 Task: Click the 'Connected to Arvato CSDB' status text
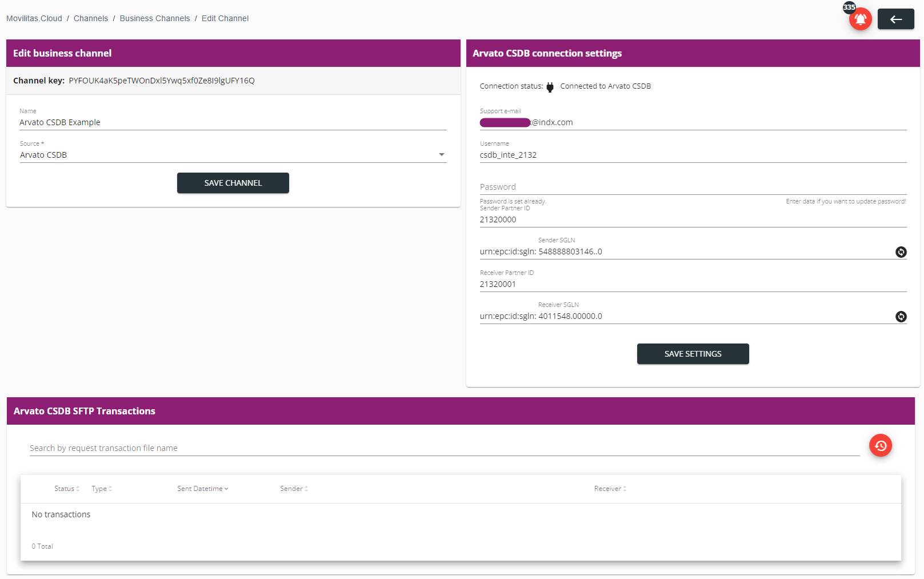605,86
